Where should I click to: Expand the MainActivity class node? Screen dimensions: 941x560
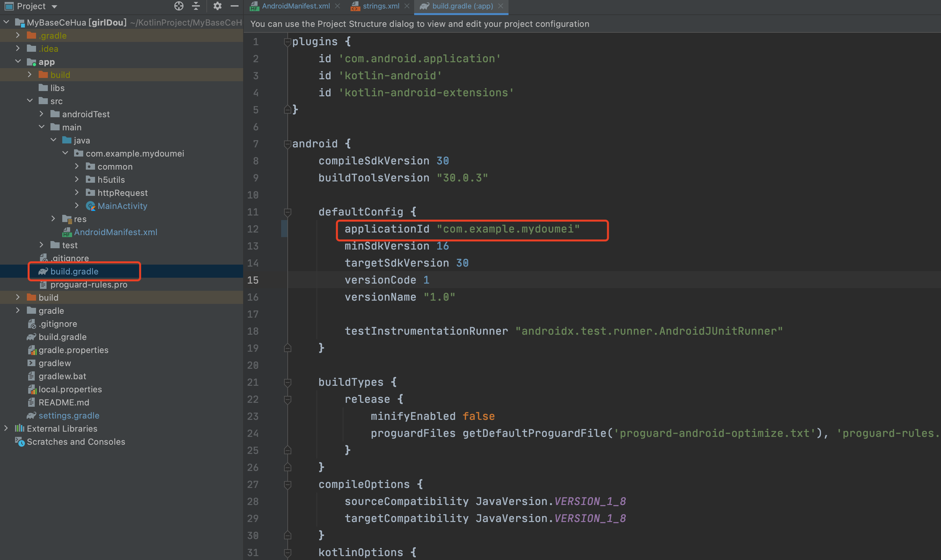coord(77,205)
